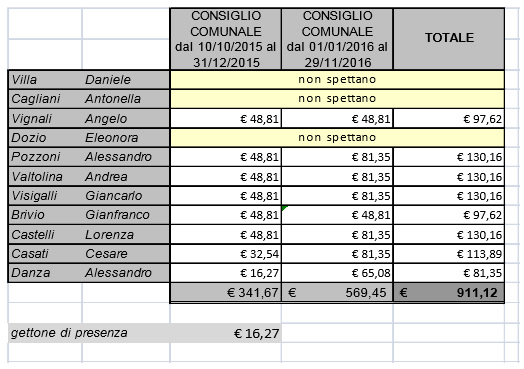Select Danza's 2016 amount € 65,08
Viewport: 524px width, 369px height.
(x=337, y=273)
